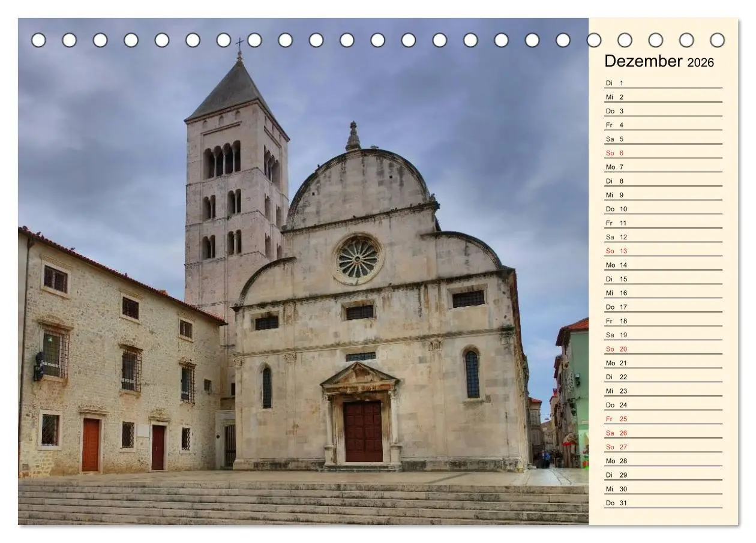756x543 pixels.
Task: Select the 'Mo 21' calendar row
Action: tap(663, 363)
